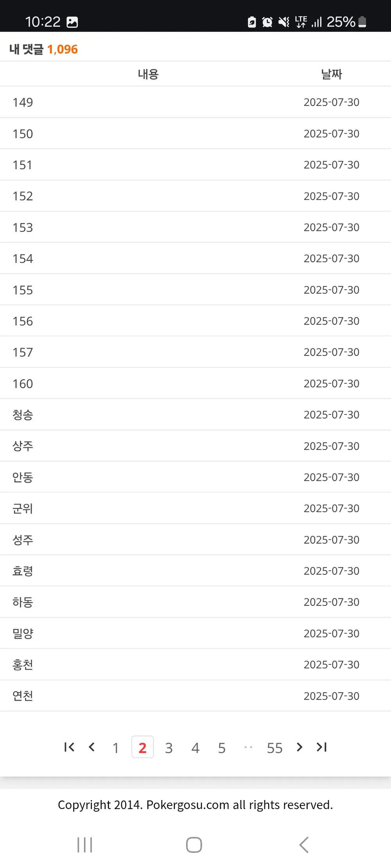Open page 1 of comments
391x868 pixels.
tap(116, 748)
